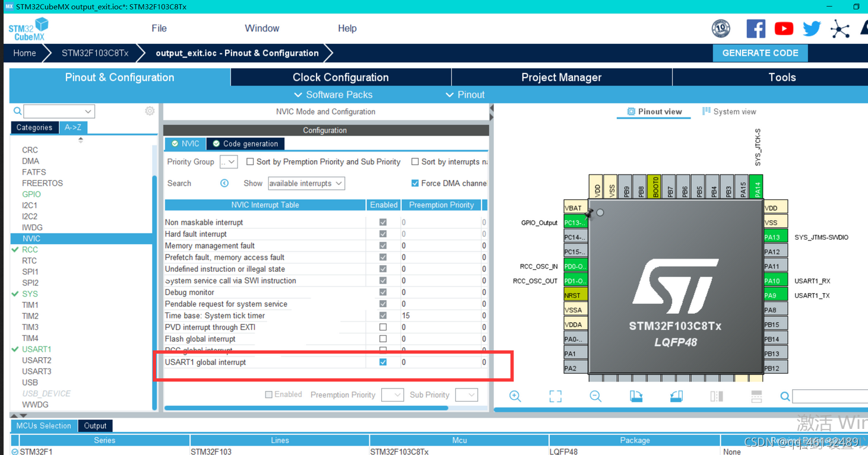The image size is (868, 455).
Task: Switch to the System view
Action: point(729,112)
